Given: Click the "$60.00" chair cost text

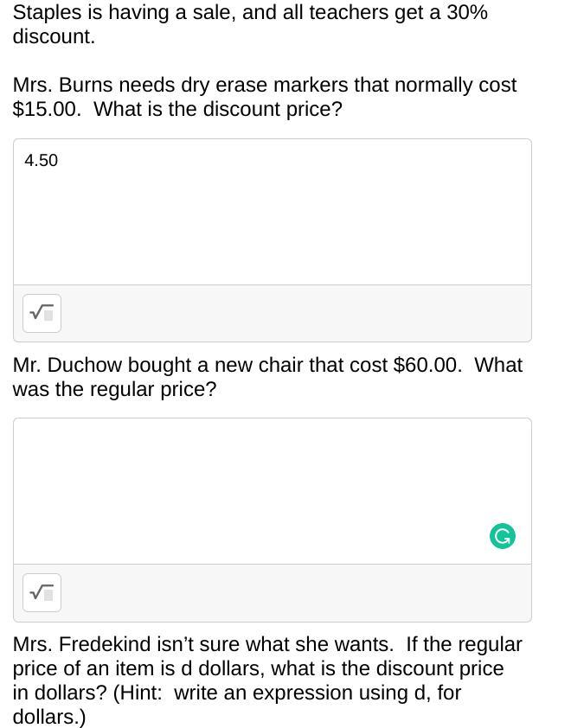Looking at the screenshot, I should coord(427,365).
